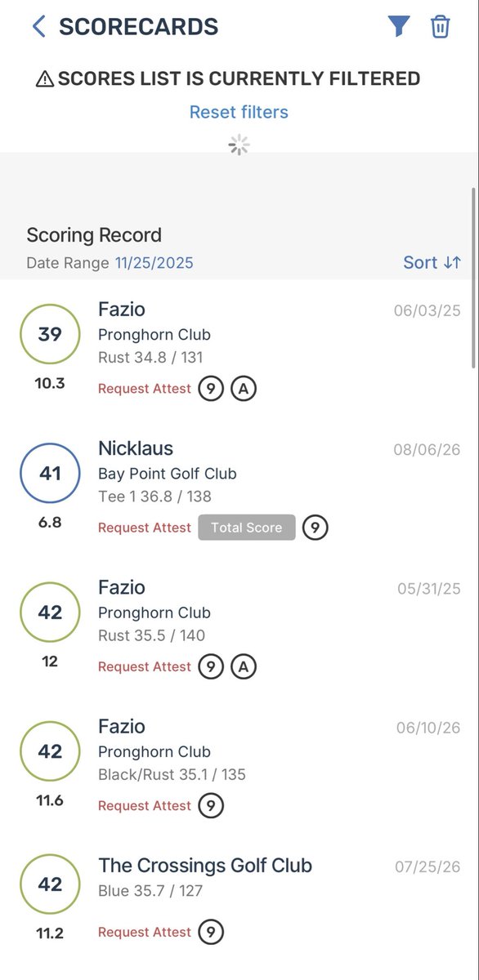Open the filter funnel icon
This screenshot has height=980, width=479.
pyautogui.click(x=398, y=26)
